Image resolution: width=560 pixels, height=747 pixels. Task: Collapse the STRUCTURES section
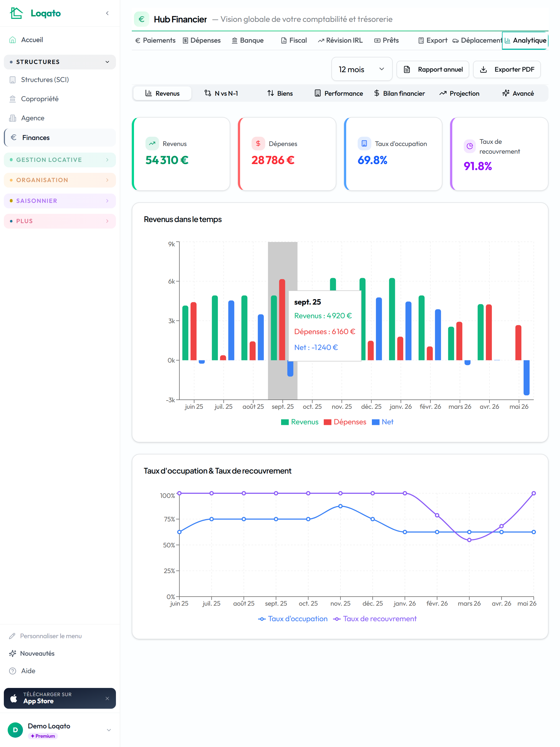click(60, 62)
